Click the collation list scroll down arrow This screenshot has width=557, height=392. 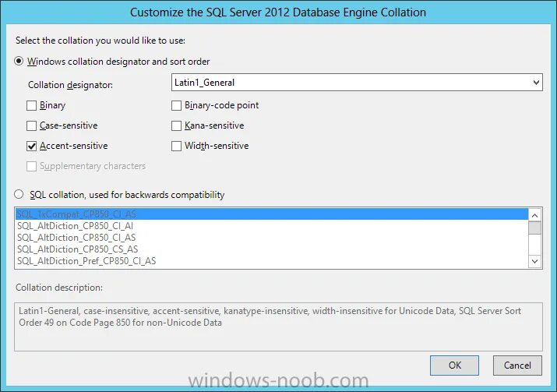click(x=534, y=262)
